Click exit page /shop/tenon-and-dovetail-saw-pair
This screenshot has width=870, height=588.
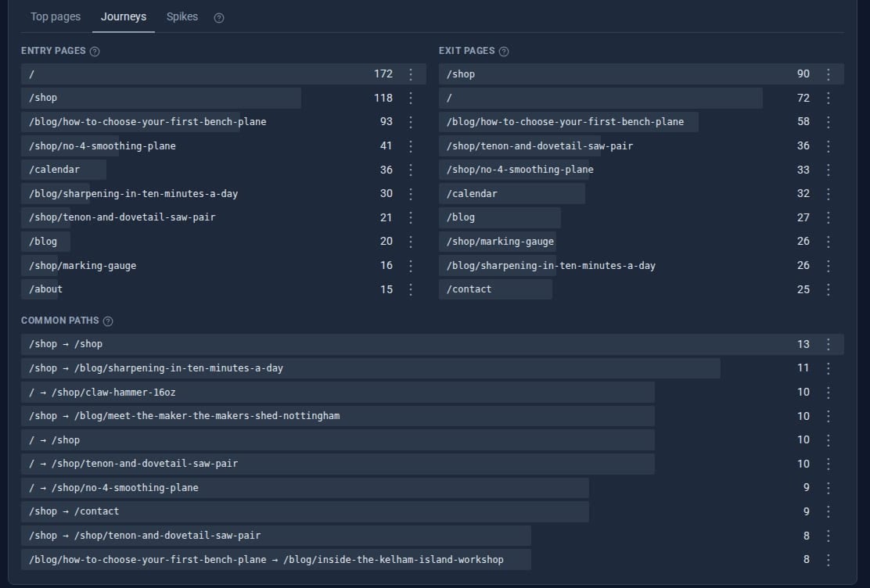point(642,146)
